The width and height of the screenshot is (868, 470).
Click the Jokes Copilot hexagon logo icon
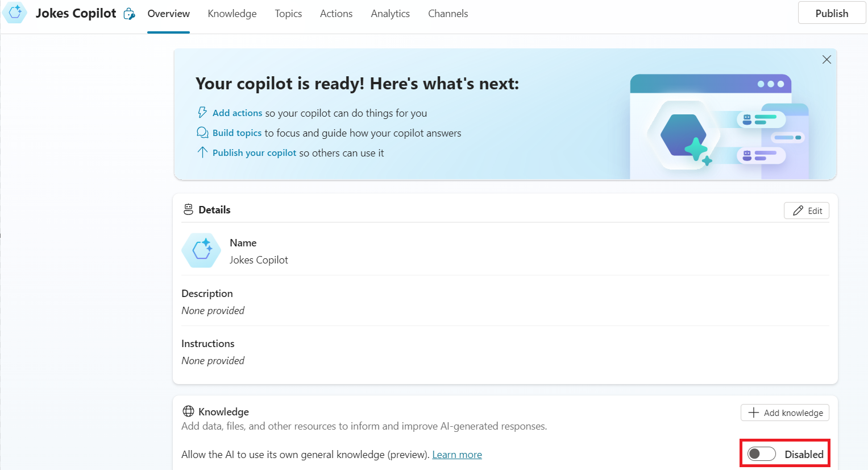pos(15,13)
